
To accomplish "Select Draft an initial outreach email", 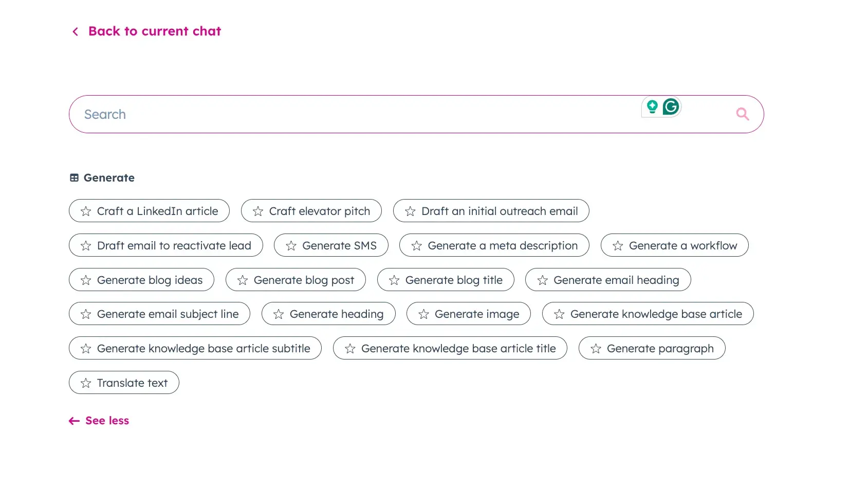I will pyautogui.click(x=499, y=211).
